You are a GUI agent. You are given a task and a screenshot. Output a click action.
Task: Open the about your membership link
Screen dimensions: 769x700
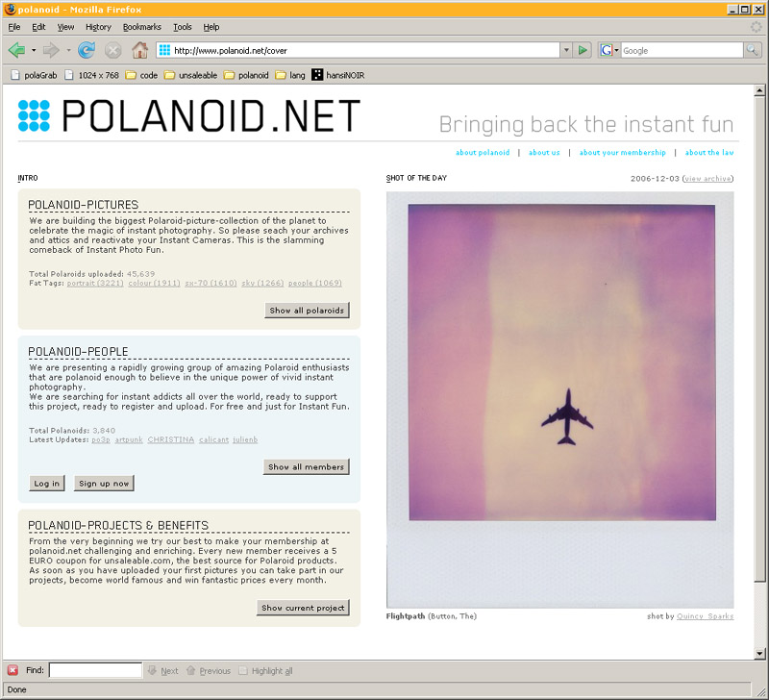pyautogui.click(x=622, y=153)
